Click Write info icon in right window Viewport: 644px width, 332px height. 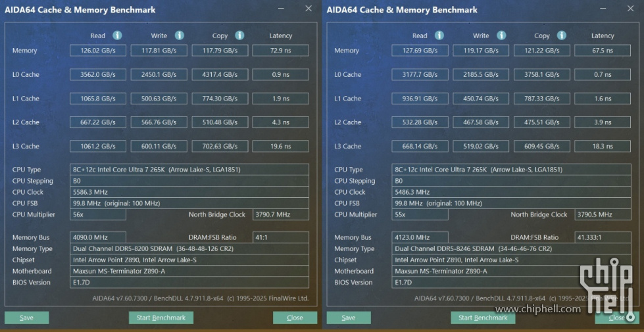coord(501,36)
